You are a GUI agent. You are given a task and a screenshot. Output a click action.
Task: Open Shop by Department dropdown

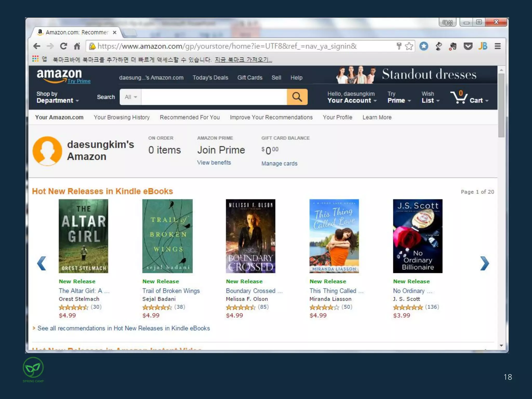(57, 97)
